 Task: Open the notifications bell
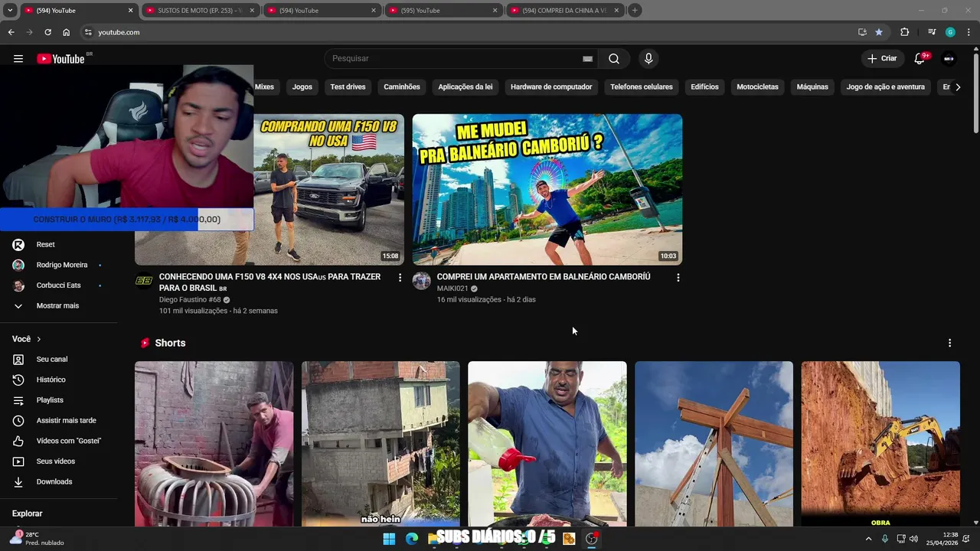pyautogui.click(x=920, y=59)
